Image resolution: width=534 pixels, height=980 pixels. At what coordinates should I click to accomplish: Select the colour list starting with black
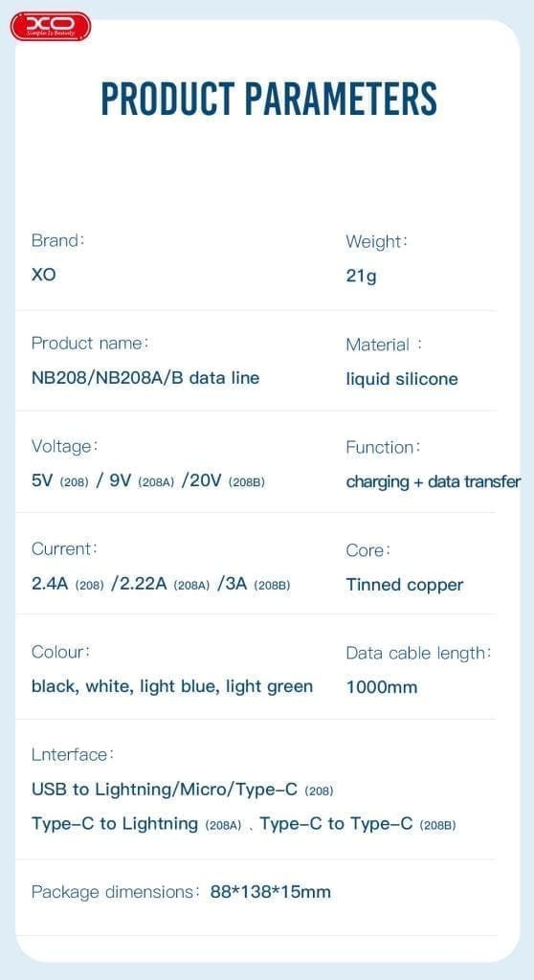point(172,686)
